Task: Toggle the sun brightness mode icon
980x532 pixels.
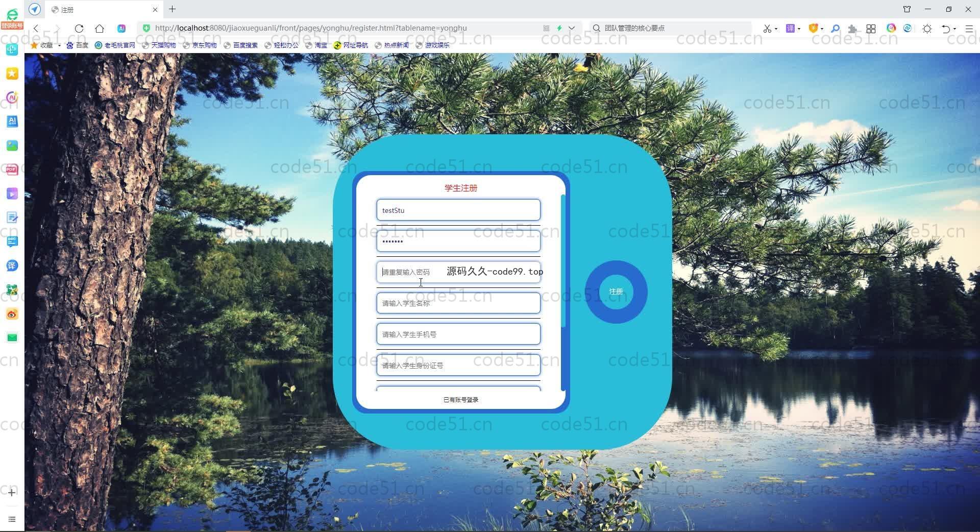Action: click(927, 29)
